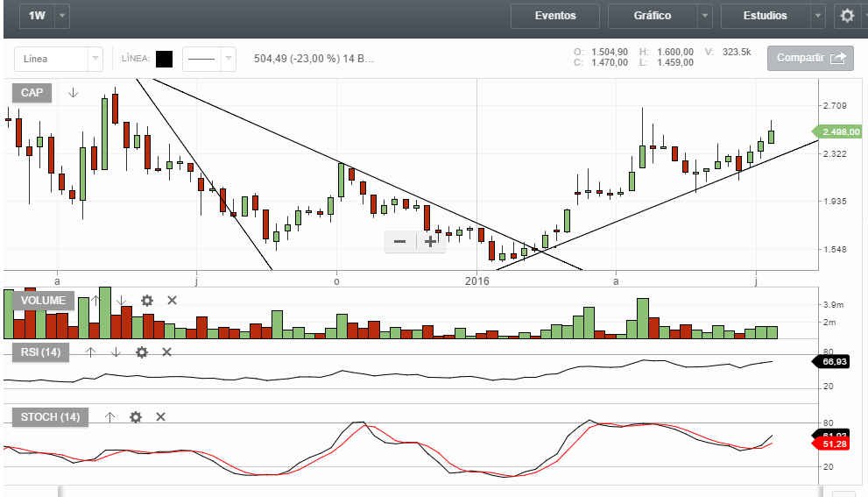Zoom out chart with minus button
Viewport: 868px width, 497px height.
399,242
